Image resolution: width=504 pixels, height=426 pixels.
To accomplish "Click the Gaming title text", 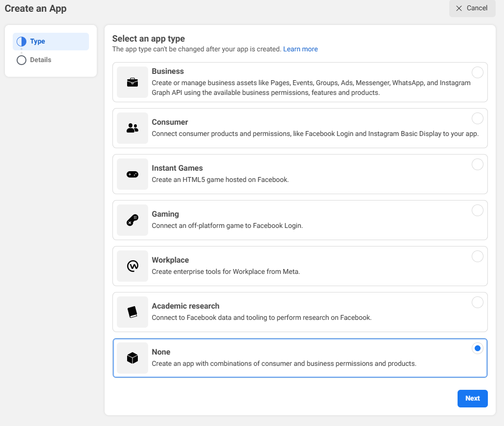I will (165, 214).
